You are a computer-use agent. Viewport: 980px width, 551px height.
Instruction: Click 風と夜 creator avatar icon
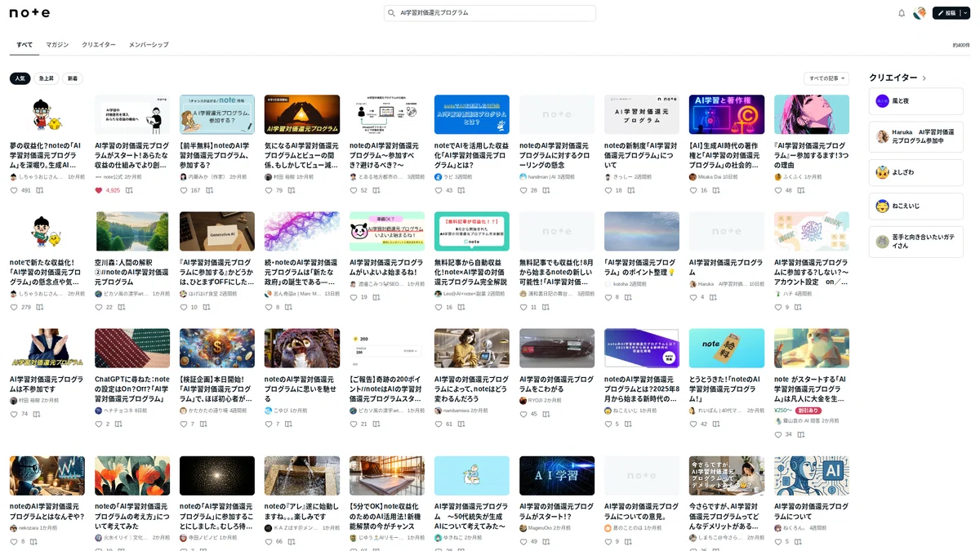882,101
